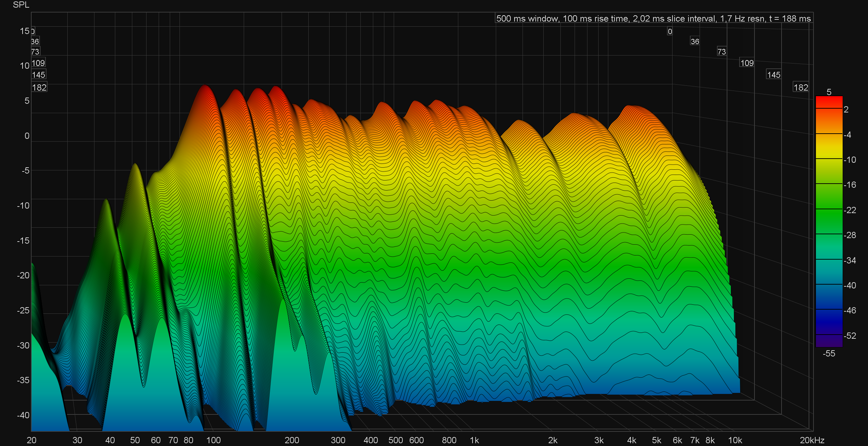Click the 109 ms label on right time axis
This screenshot has width=868, height=446.
click(x=747, y=63)
